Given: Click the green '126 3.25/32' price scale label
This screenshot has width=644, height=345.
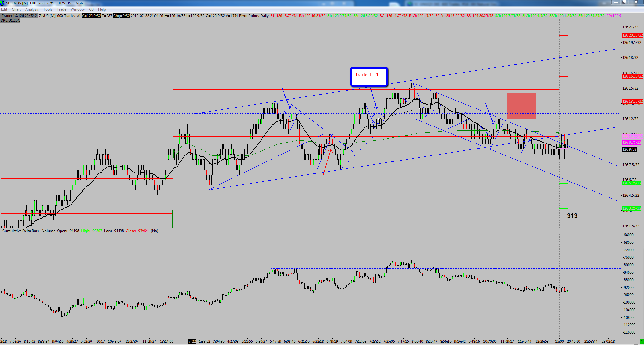Looking at the screenshot, I should 632,208.
